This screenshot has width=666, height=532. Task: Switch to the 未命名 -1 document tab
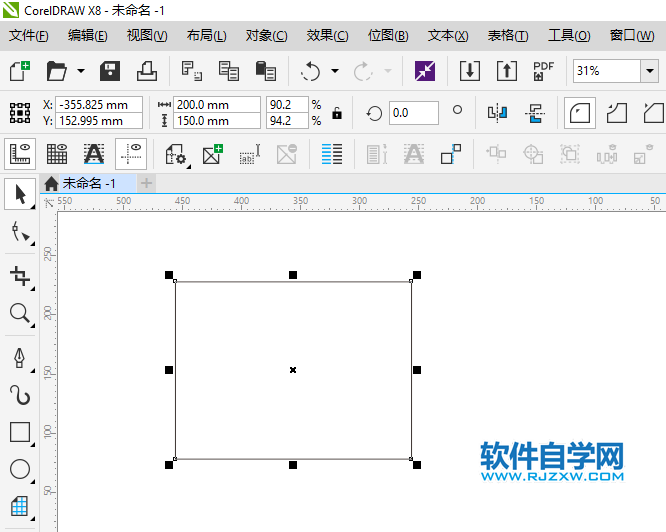coord(88,183)
